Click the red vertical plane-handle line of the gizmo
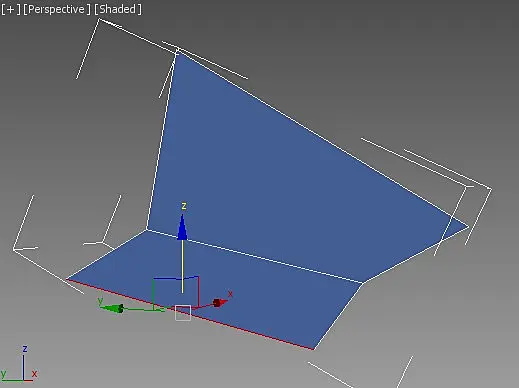This screenshot has width=519, height=388. point(199,291)
